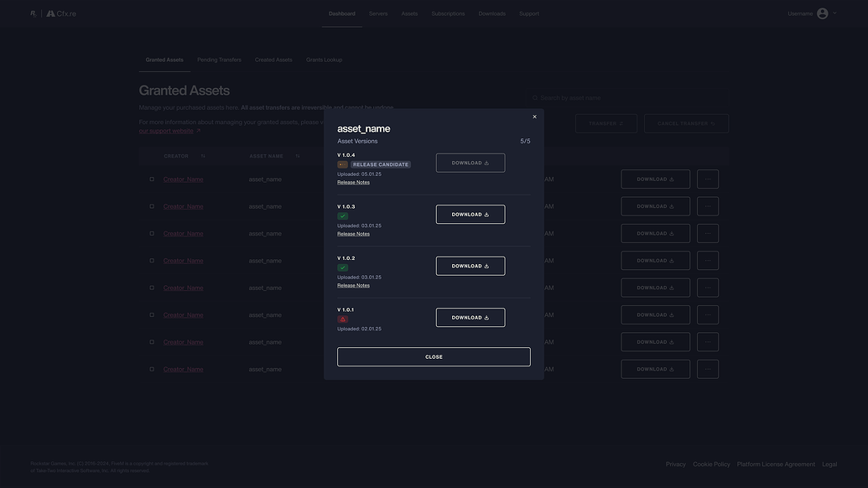The height and width of the screenshot is (488, 868).
Task: Click the Cancel Transfer button
Action: click(x=686, y=123)
